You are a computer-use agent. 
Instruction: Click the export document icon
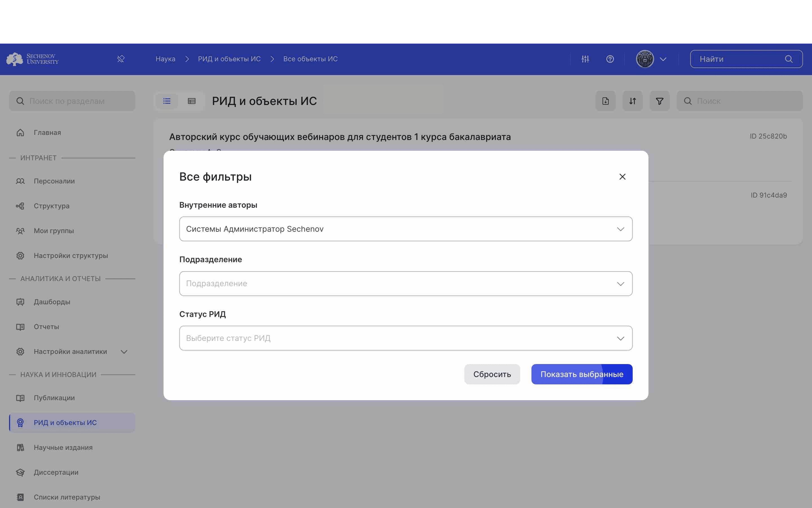(x=605, y=101)
